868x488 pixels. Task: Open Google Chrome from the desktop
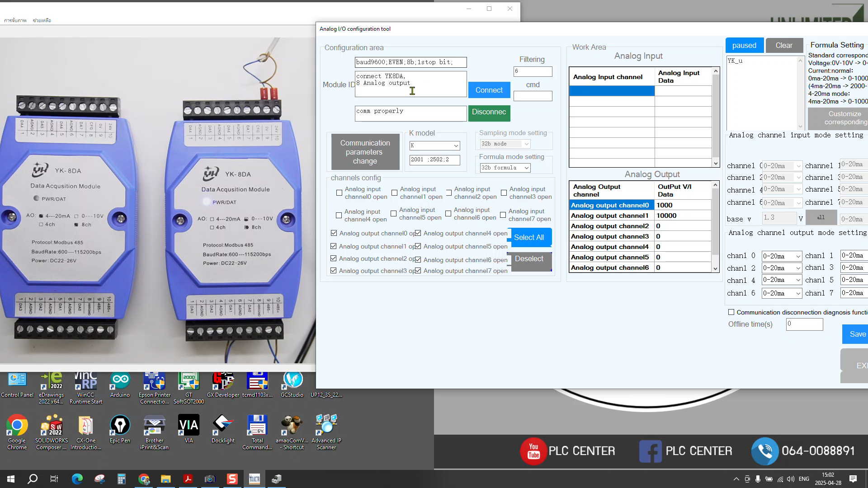click(17, 425)
